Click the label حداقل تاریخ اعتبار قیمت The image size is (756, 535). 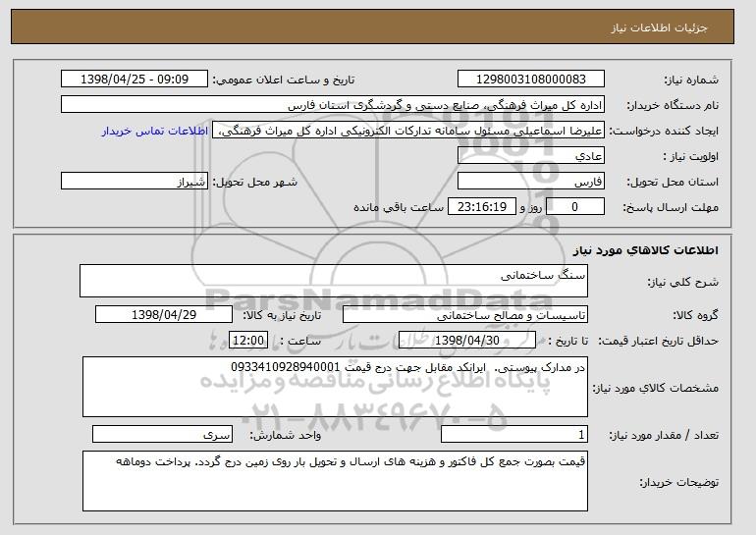click(659, 342)
